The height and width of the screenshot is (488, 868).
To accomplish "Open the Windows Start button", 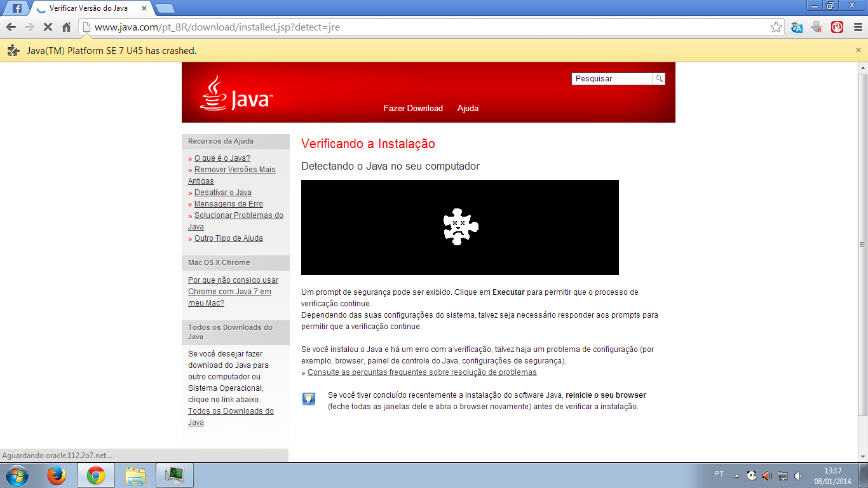I will (17, 475).
